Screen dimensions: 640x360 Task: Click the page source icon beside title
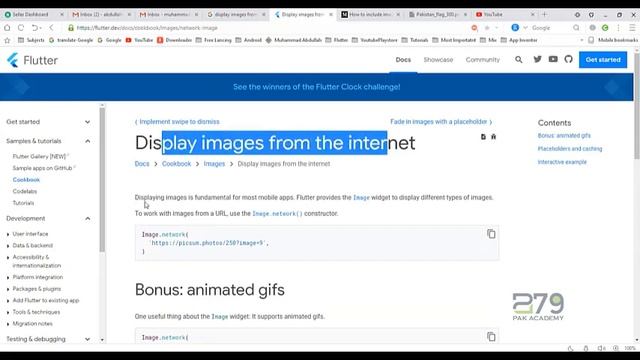pos(483,137)
